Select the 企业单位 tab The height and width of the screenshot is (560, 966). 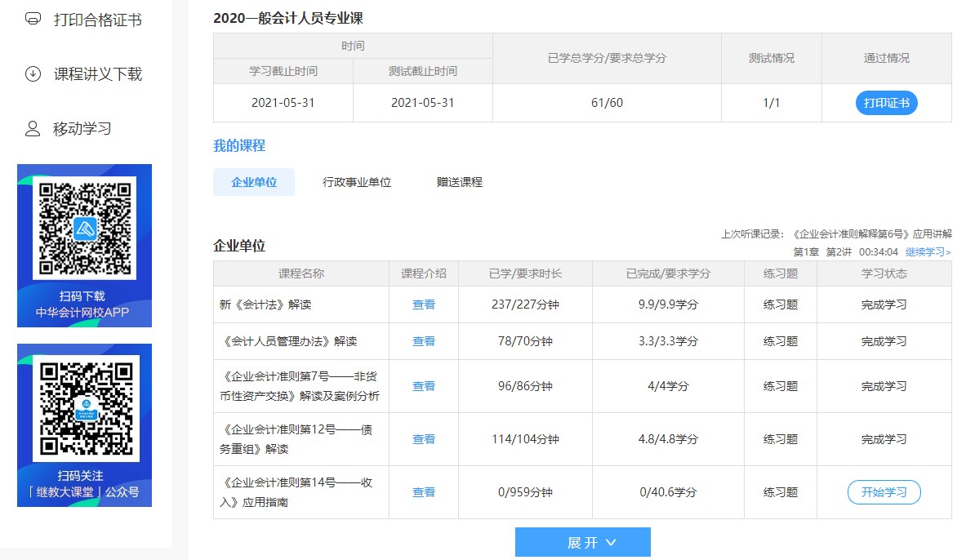(254, 182)
